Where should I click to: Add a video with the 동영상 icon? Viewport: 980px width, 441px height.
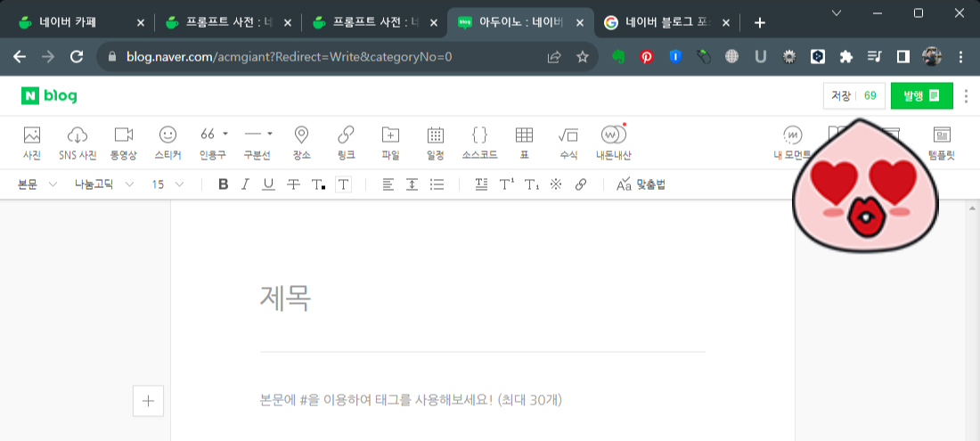tap(124, 143)
